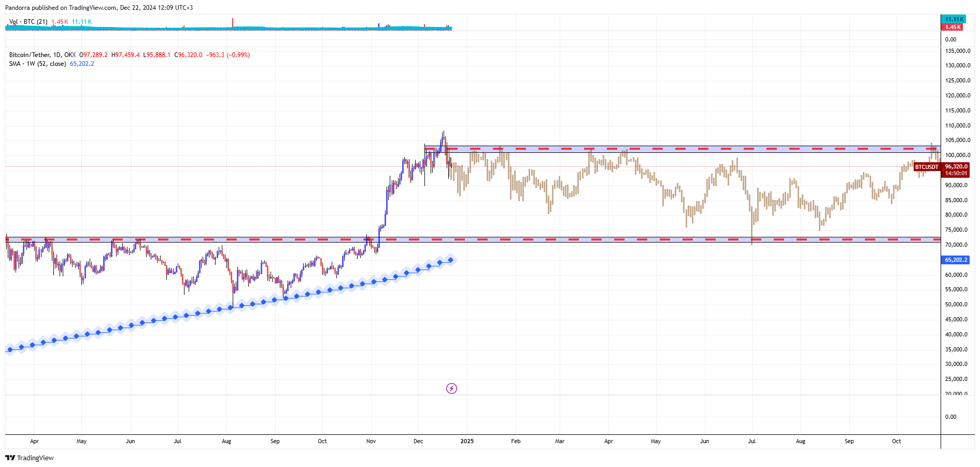The width and height of the screenshot is (980, 467).
Task: Click the Dec label on time axis
Action: 418,441
